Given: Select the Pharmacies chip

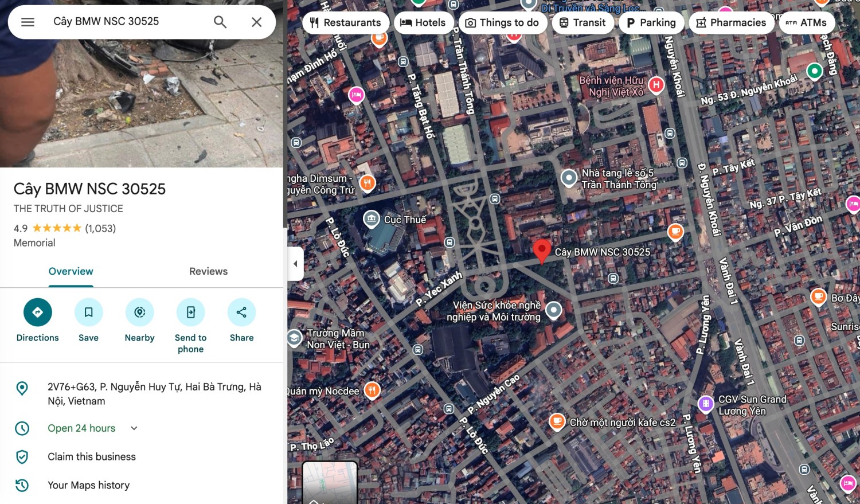Looking at the screenshot, I should 732,22.
